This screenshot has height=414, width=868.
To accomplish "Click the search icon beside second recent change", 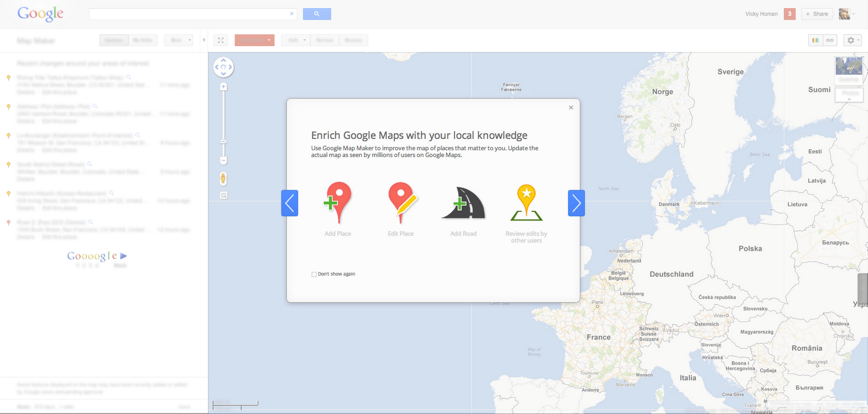I will 95,106.
